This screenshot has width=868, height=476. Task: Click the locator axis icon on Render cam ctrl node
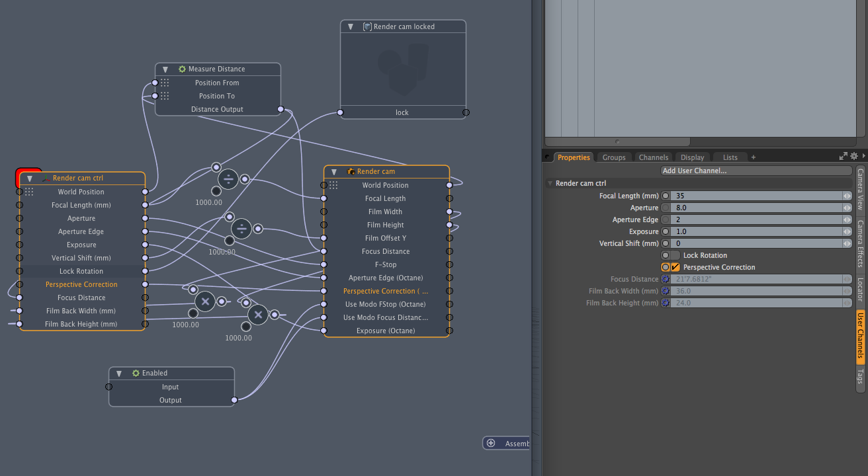tap(46, 178)
